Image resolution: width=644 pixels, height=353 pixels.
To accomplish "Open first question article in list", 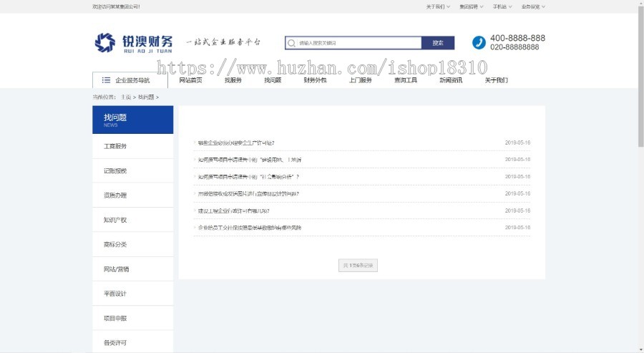I will pos(236,142).
